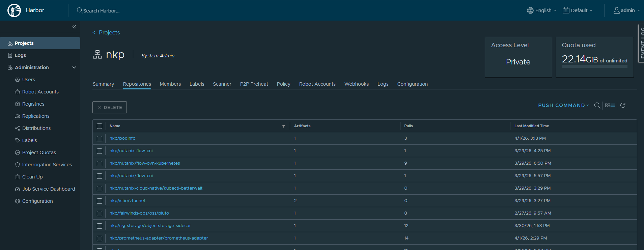Image resolution: width=644 pixels, height=250 pixels.
Task: Click the Job Service Dashboard icon
Action: point(18,189)
